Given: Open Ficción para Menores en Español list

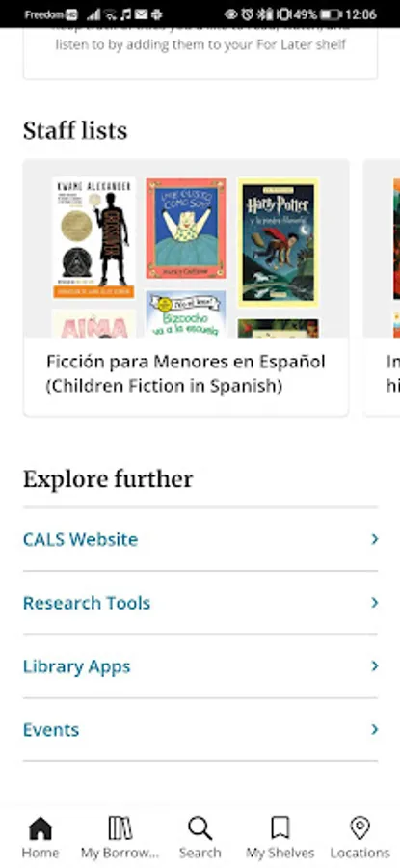Looking at the screenshot, I should pyautogui.click(x=186, y=287).
